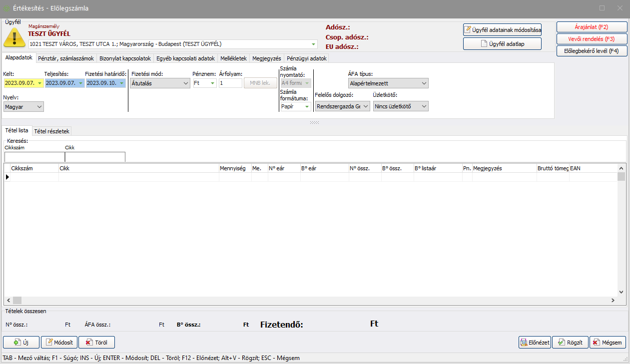This screenshot has width=630, height=364.
Task: Click the Új button with plus icon
Action: [21, 343]
